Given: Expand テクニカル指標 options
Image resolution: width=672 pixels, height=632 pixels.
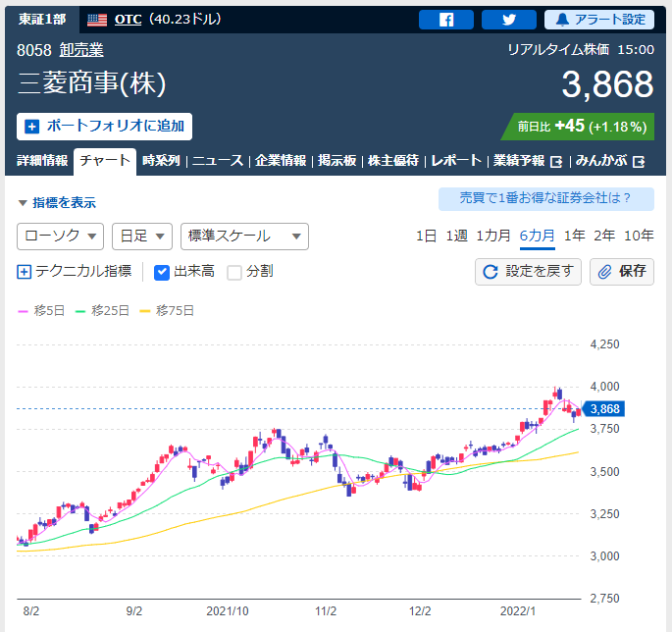Looking at the screenshot, I should point(75,272).
